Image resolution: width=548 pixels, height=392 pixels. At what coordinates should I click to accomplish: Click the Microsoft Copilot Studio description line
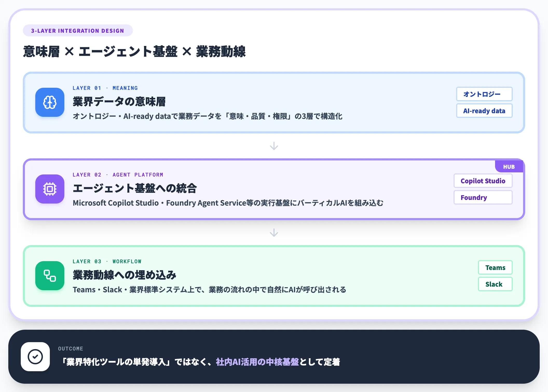pos(228,203)
